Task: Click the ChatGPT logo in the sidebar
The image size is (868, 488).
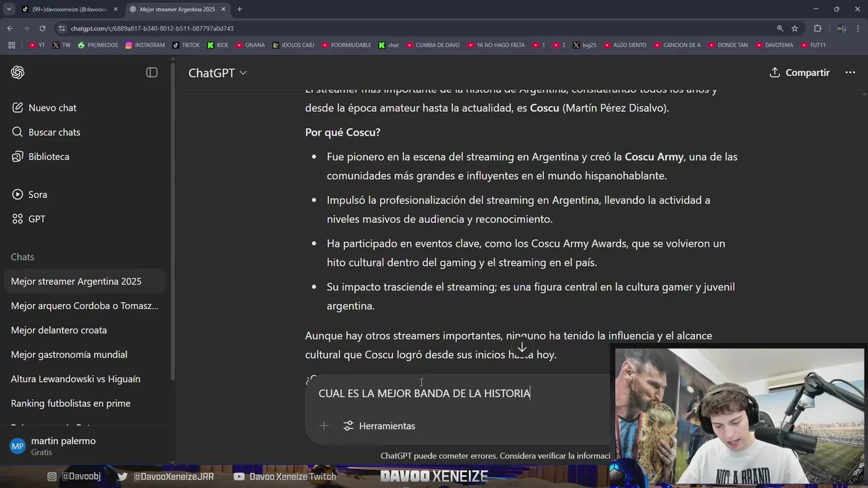Action: [x=18, y=73]
